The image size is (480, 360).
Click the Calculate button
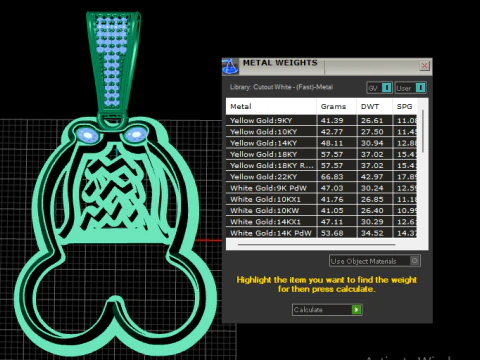[x=327, y=310]
